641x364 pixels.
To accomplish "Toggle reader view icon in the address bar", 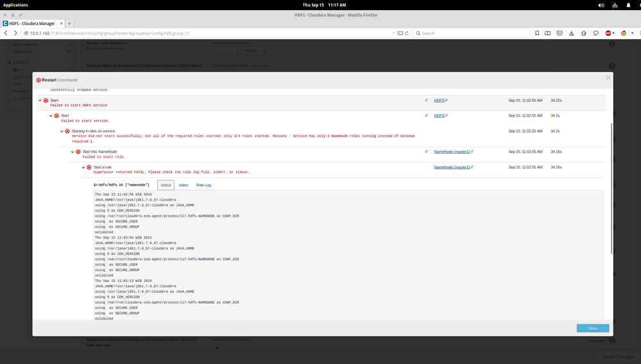I will click(x=400, y=33).
